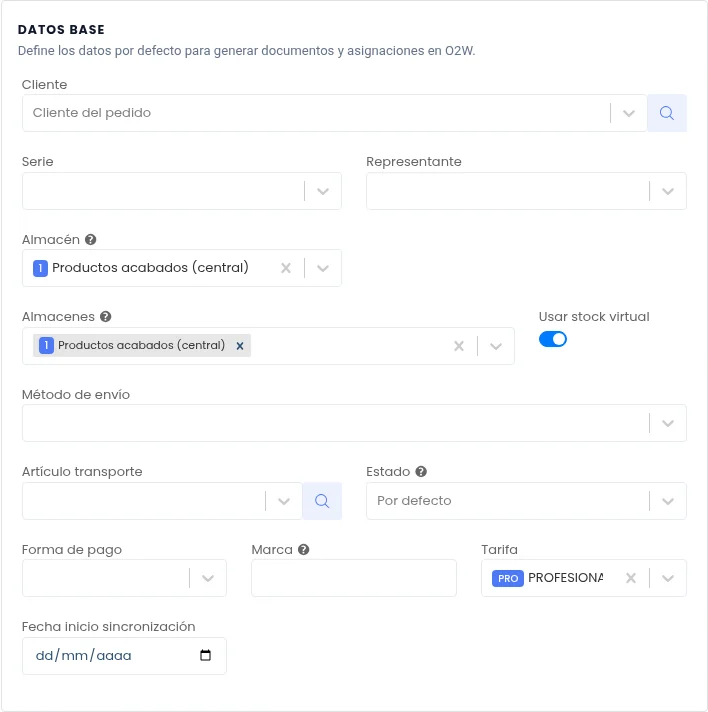Show help icon next to Marca
The height and width of the screenshot is (712, 708).
point(304,549)
